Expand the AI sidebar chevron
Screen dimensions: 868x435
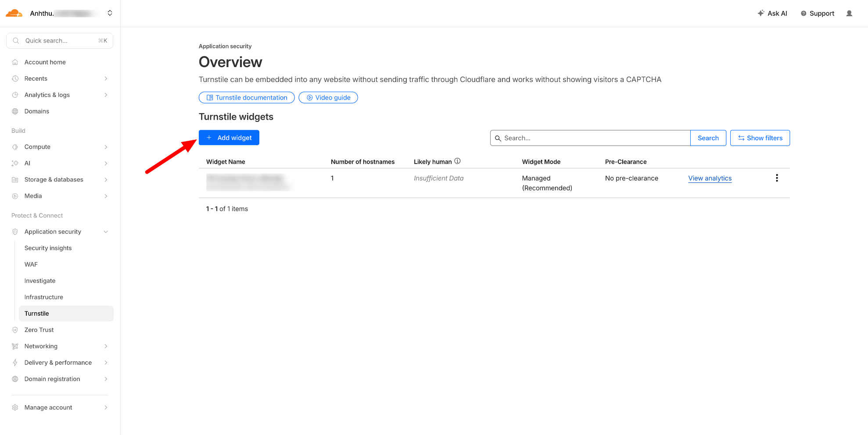(x=106, y=163)
